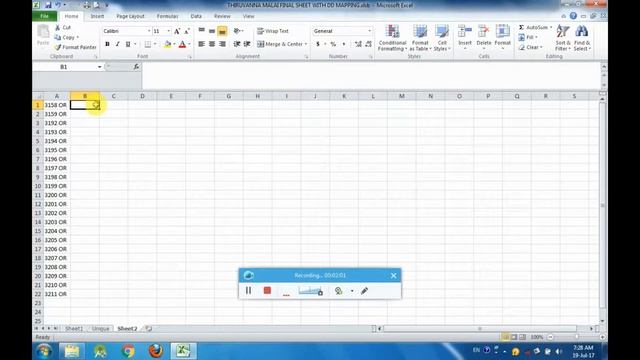
Task: Switch to the Sheet1 worksheet tab
Action: 74,329
